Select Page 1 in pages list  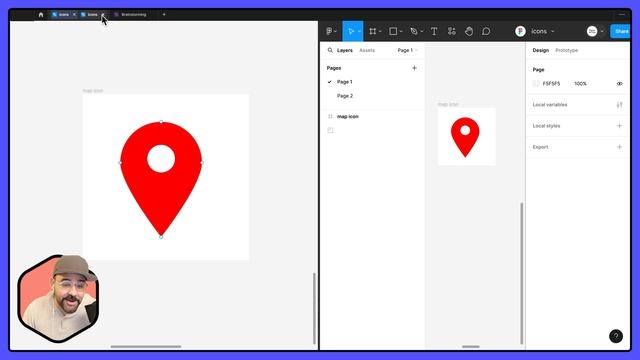pyautogui.click(x=344, y=82)
